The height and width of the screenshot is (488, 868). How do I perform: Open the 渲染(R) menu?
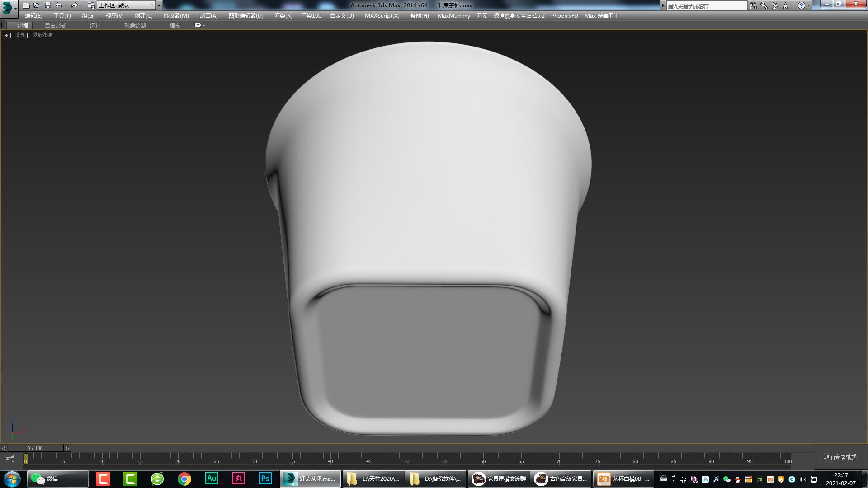tap(283, 15)
